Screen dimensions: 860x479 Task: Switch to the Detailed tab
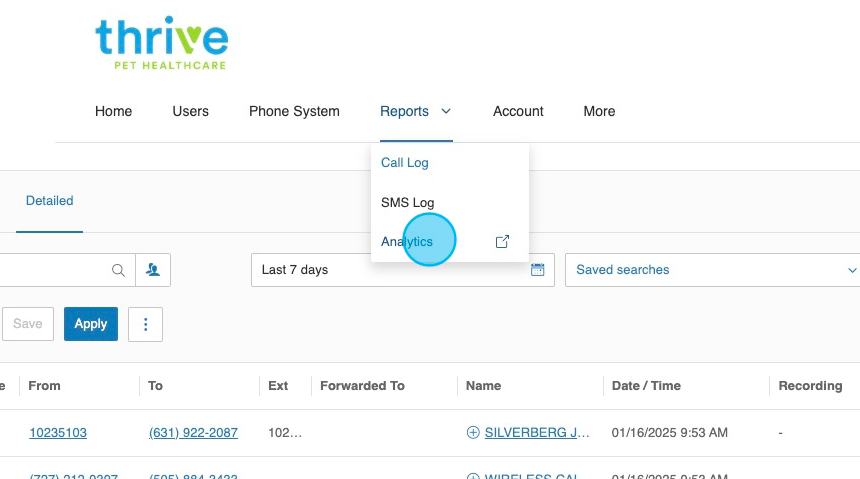(x=50, y=201)
